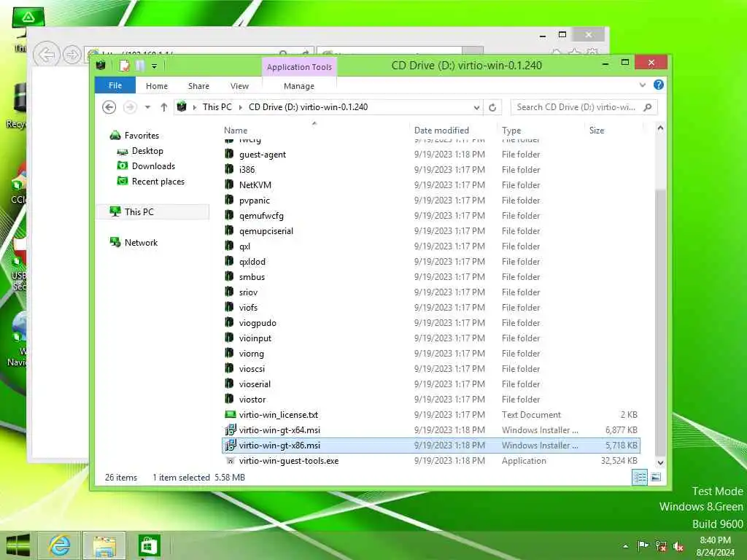Open Internet Explorer from the taskbar
Image resolution: width=747 pixels, height=560 pixels.
pyautogui.click(x=60, y=545)
